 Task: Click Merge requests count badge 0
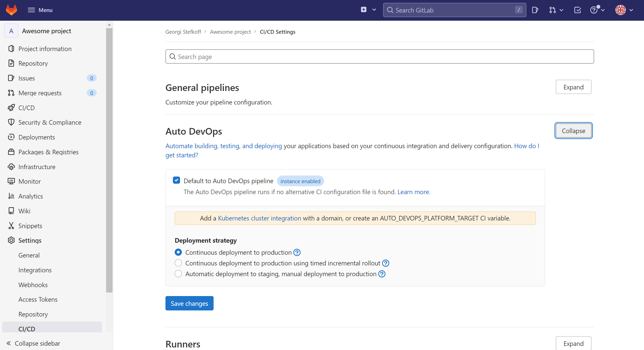[92, 93]
